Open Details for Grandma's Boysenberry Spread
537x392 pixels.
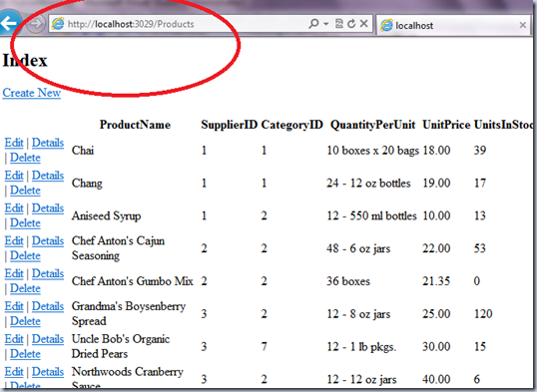[48, 307]
